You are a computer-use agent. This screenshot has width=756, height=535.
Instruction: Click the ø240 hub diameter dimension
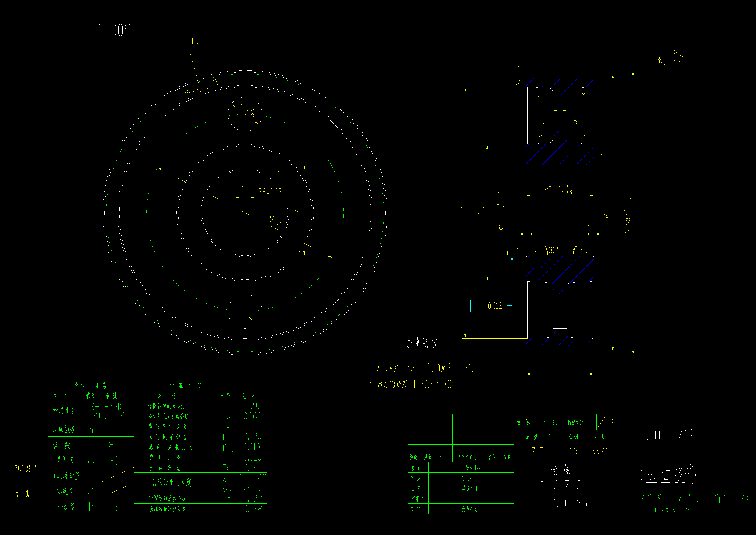(x=481, y=213)
